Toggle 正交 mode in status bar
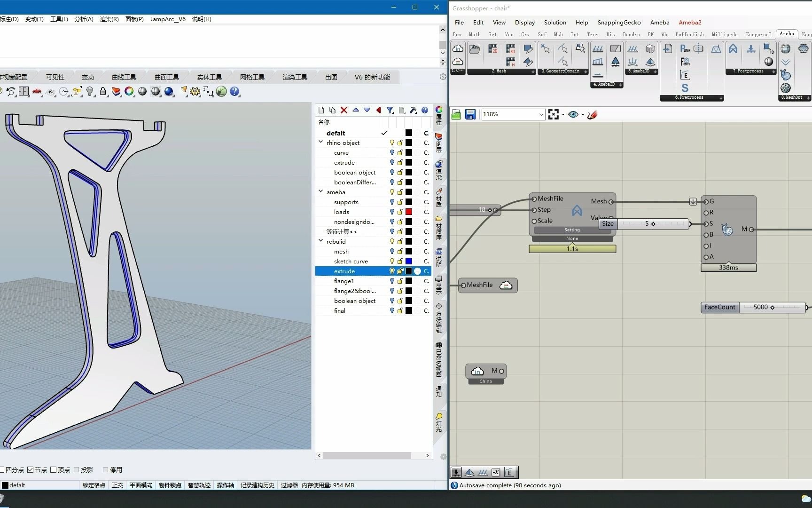Viewport: 812px width, 508px height. [x=117, y=485]
